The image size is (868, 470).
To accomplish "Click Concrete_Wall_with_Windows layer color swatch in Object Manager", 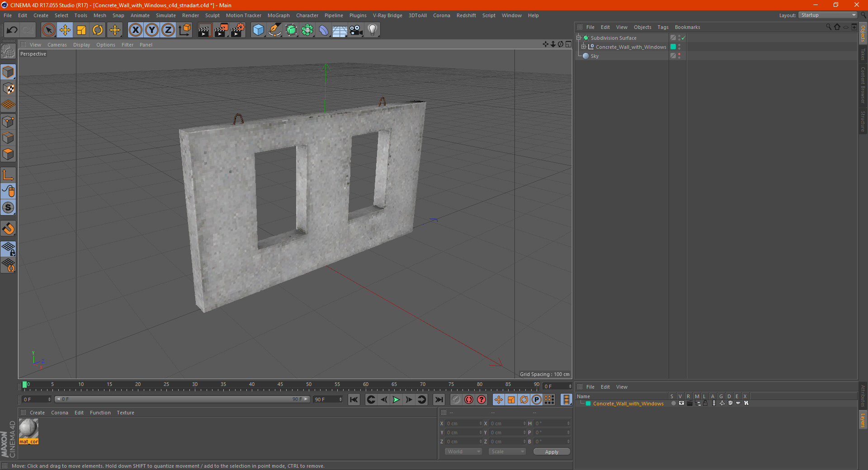I will pyautogui.click(x=673, y=47).
